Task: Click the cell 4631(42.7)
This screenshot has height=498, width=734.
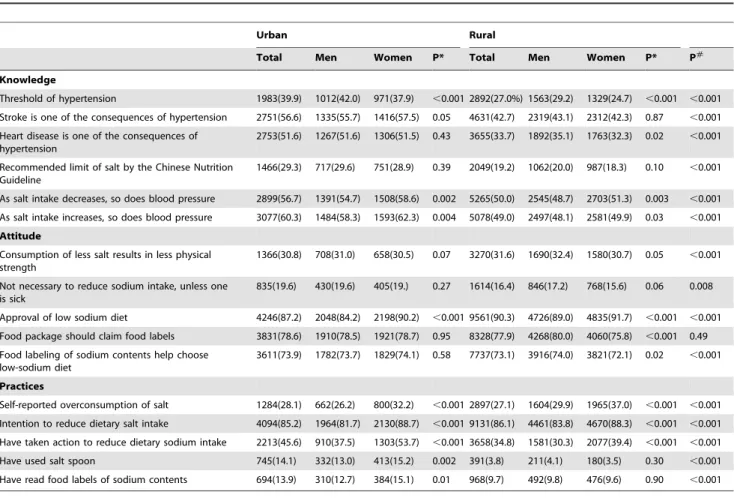Action: click(492, 117)
